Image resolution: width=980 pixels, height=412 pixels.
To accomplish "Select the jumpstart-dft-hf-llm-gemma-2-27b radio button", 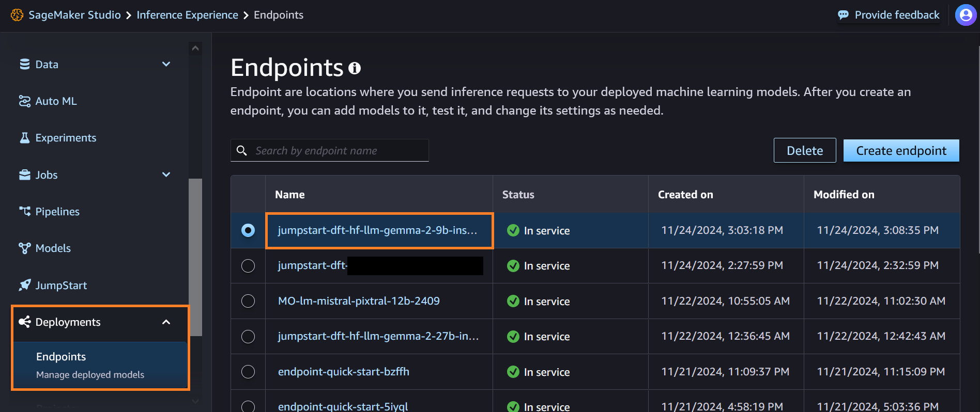I will 248,337.
